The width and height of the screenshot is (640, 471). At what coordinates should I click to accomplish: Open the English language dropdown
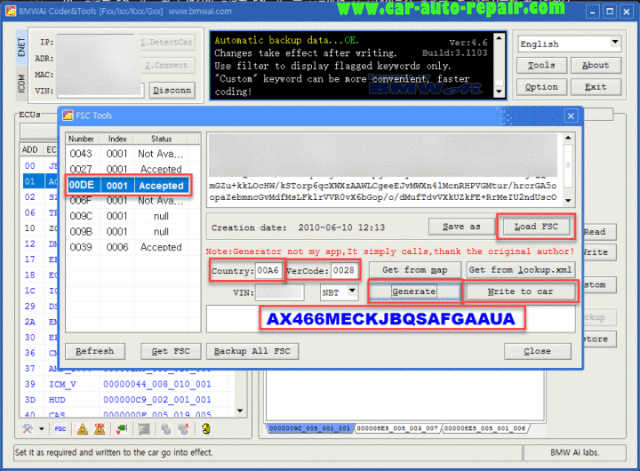[569, 43]
